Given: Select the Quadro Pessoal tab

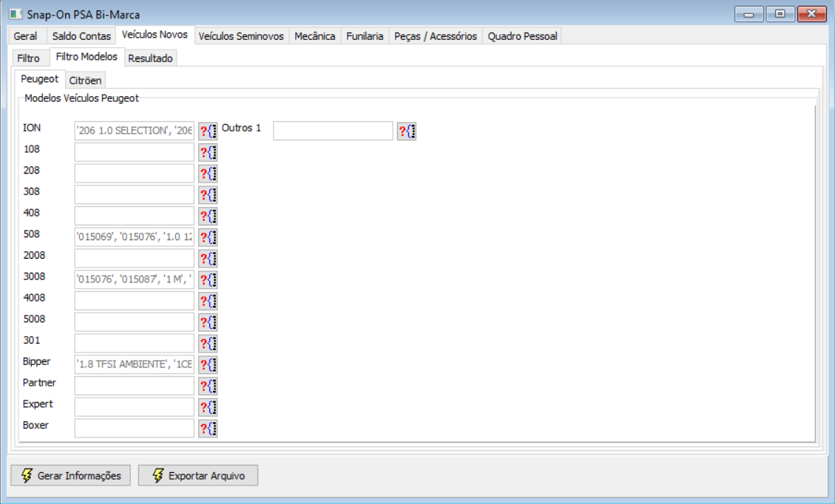Looking at the screenshot, I should coord(522,36).
